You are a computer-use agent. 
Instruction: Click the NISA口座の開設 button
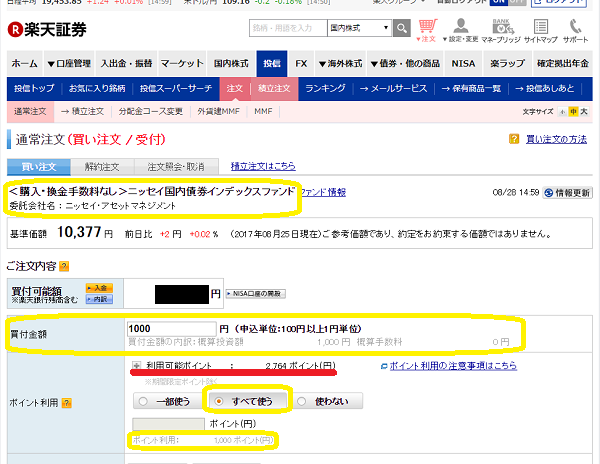tap(256, 294)
